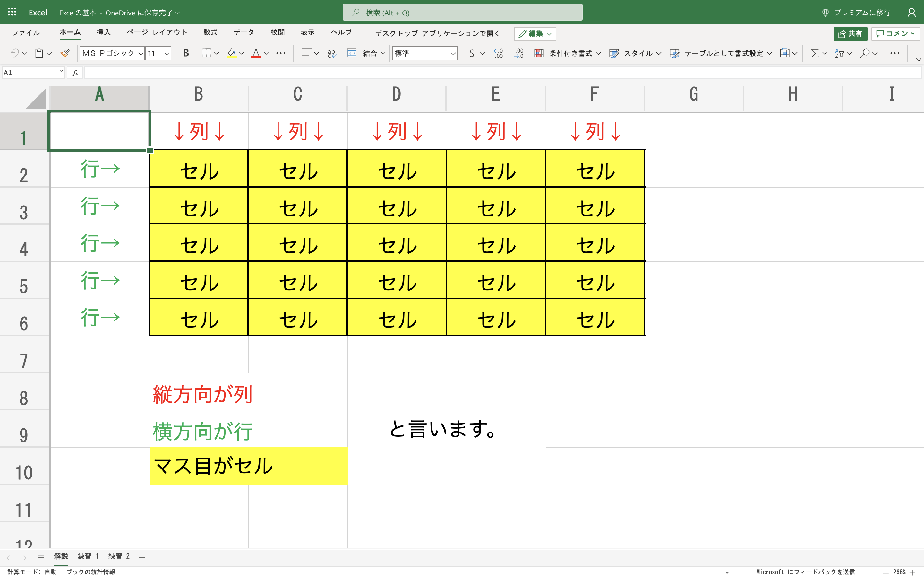
Task: Click the Name Box showing A1
Action: pyautogui.click(x=33, y=73)
